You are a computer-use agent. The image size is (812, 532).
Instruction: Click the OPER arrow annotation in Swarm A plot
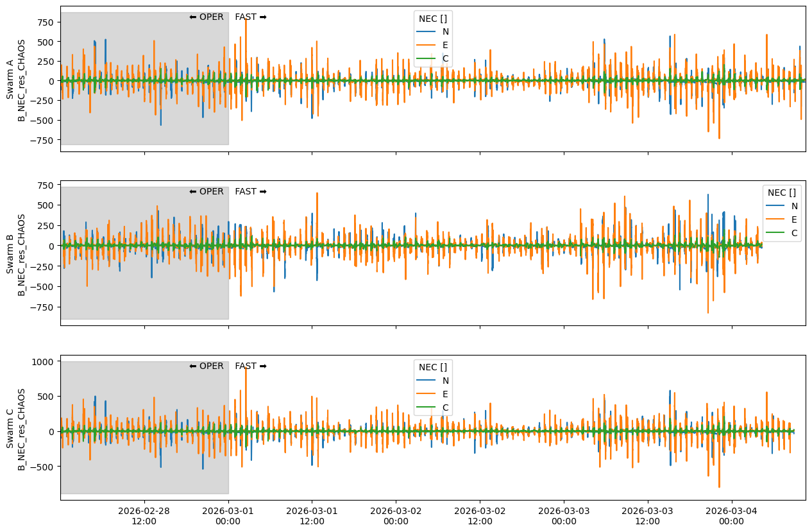(207, 17)
